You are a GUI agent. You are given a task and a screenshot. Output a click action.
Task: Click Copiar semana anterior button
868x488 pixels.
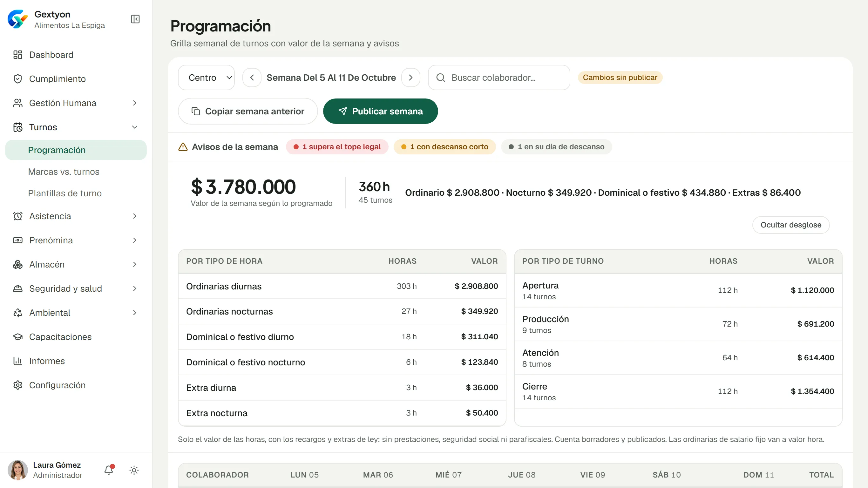248,111
